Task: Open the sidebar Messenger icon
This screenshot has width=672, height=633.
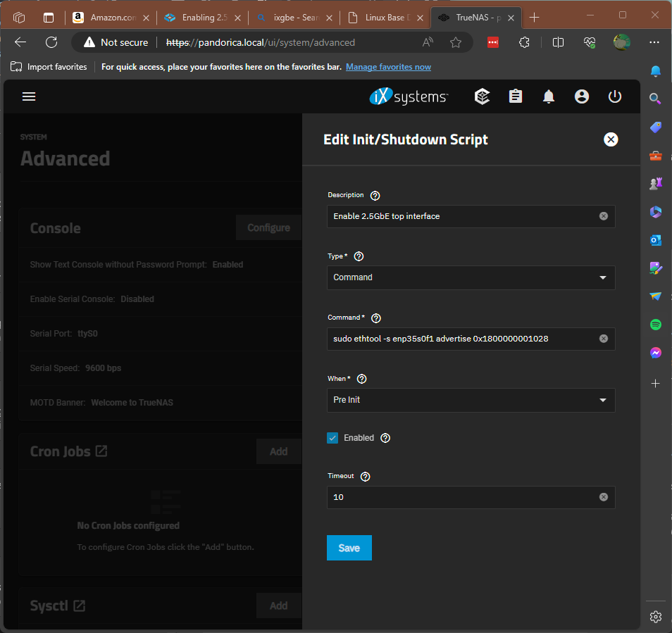Action: pyautogui.click(x=655, y=353)
